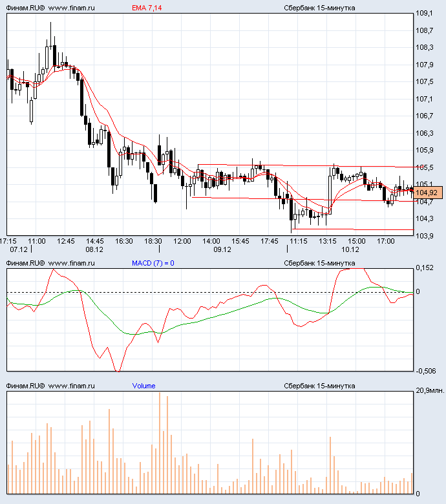The image size is (446, 504).
Task: Click the 105,9 price axis label
Action: [x=425, y=150]
